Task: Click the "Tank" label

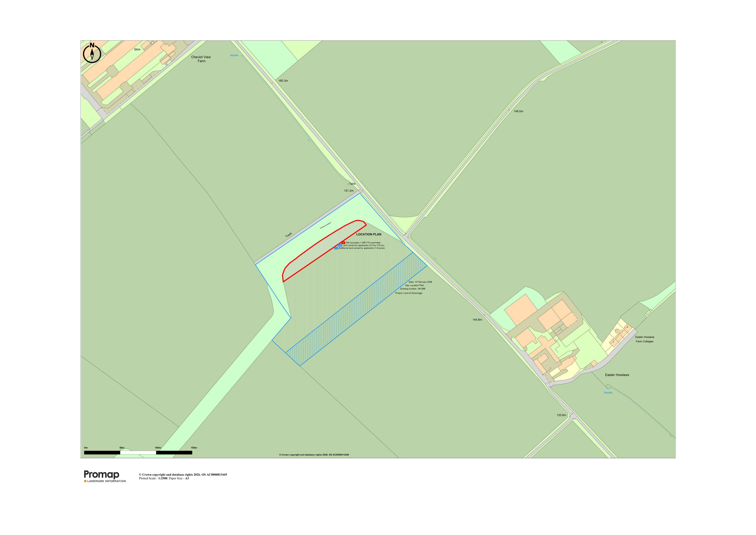Action: pos(352,184)
